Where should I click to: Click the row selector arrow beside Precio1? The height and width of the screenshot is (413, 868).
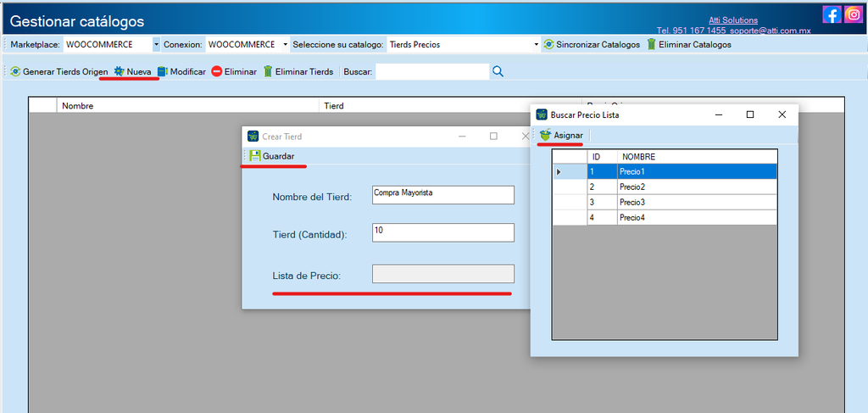pyautogui.click(x=570, y=171)
